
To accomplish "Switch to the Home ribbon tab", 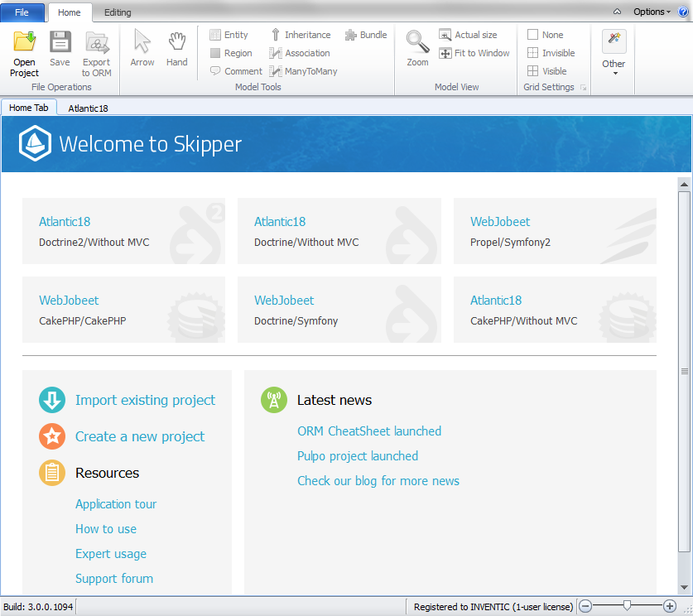I will click(70, 12).
